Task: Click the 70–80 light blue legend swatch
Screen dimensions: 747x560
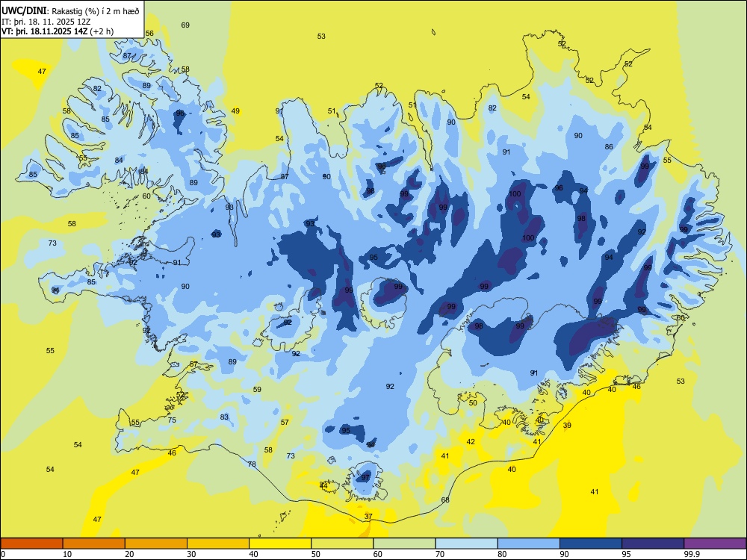Action: (467, 544)
